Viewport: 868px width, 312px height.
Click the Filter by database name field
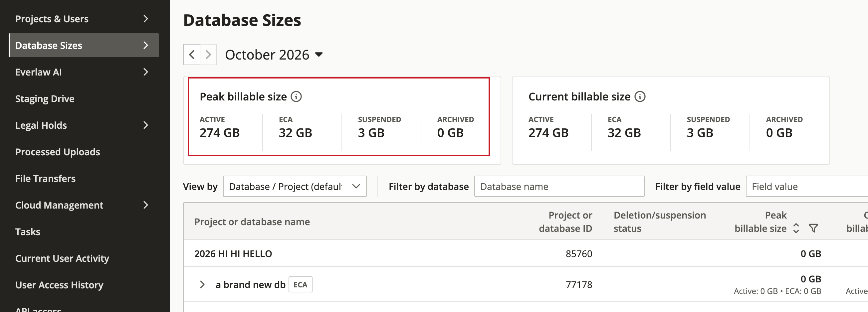(559, 186)
